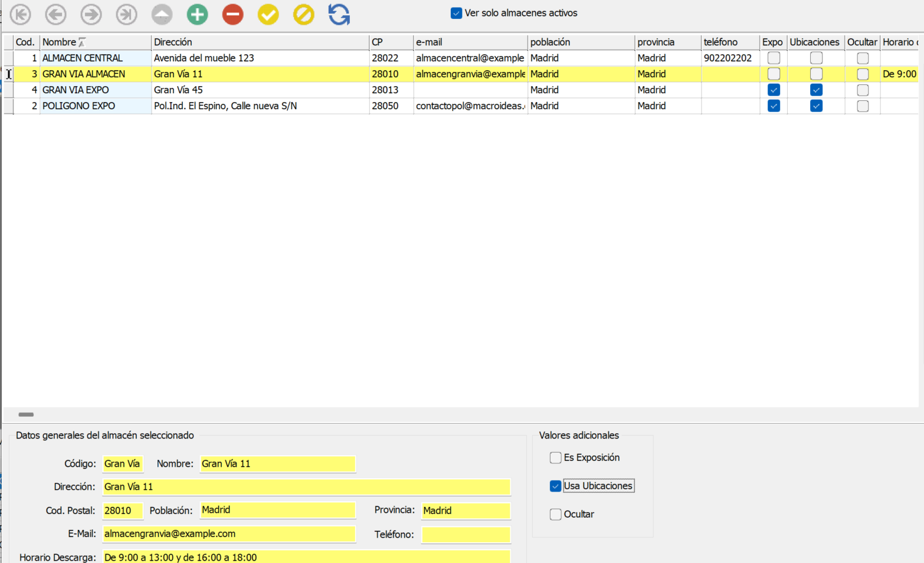Click the almacencentral@example email cell
Image resolution: width=924 pixels, height=563 pixels.
click(470, 58)
